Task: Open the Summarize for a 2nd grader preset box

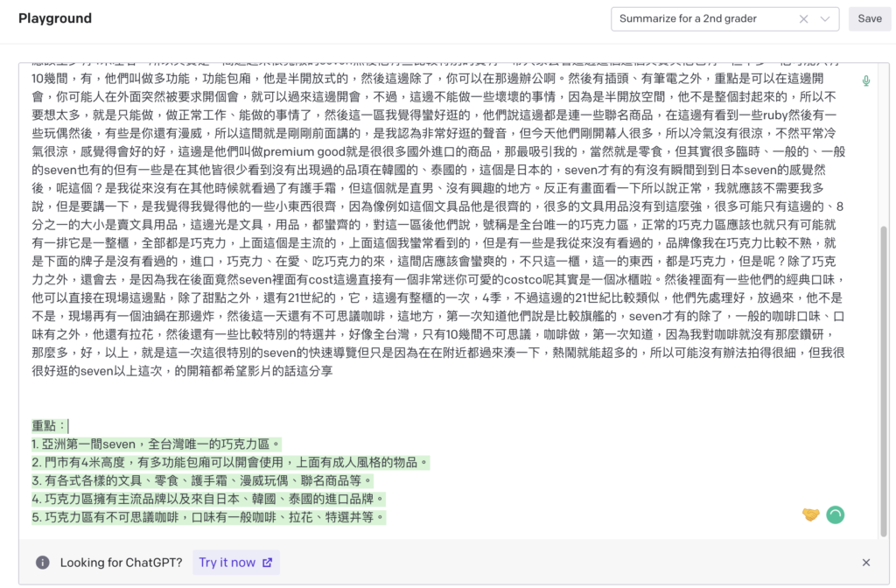Action: tap(700, 18)
